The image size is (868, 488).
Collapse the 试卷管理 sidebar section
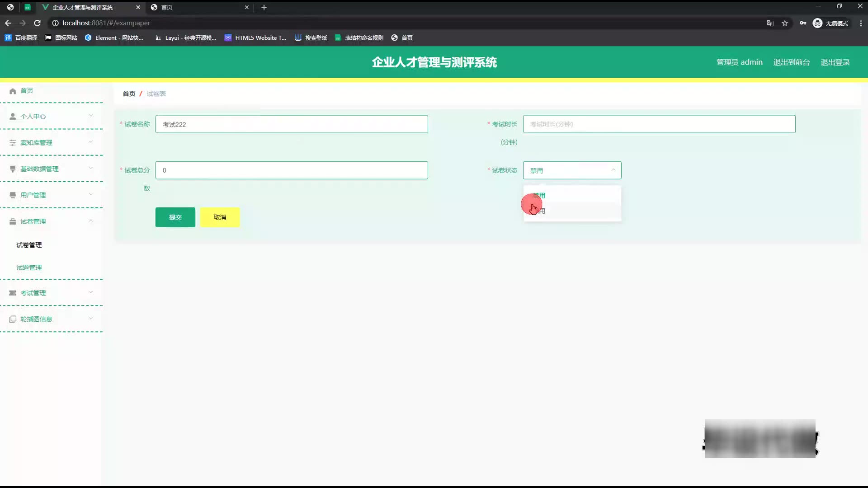pyautogui.click(x=91, y=221)
